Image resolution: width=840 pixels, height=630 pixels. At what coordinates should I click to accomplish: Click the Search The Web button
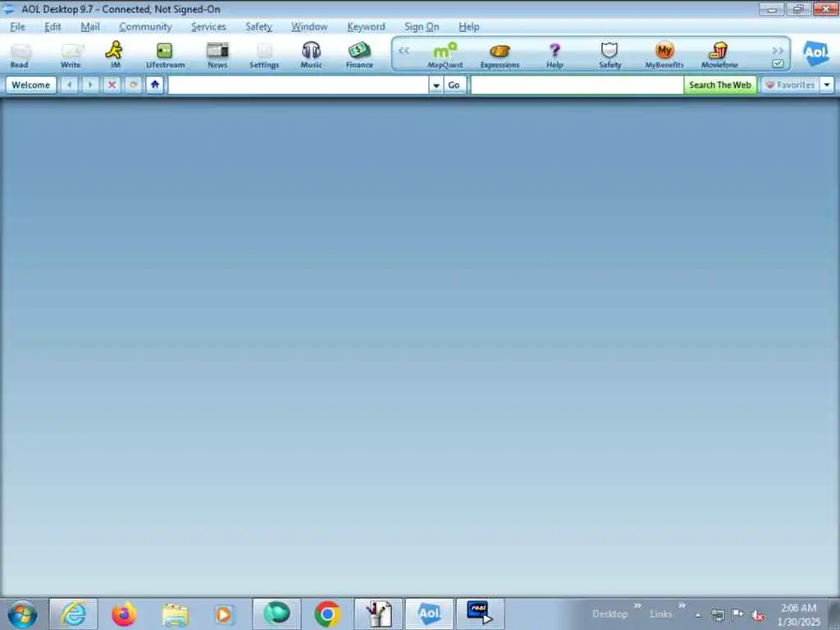click(x=720, y=85)
